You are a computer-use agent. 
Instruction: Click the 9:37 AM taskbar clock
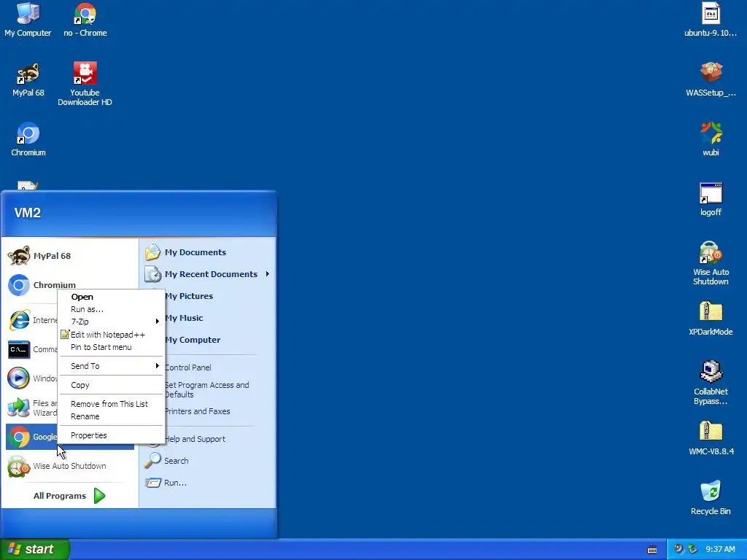pyautogui.click(x=720, y=549)
